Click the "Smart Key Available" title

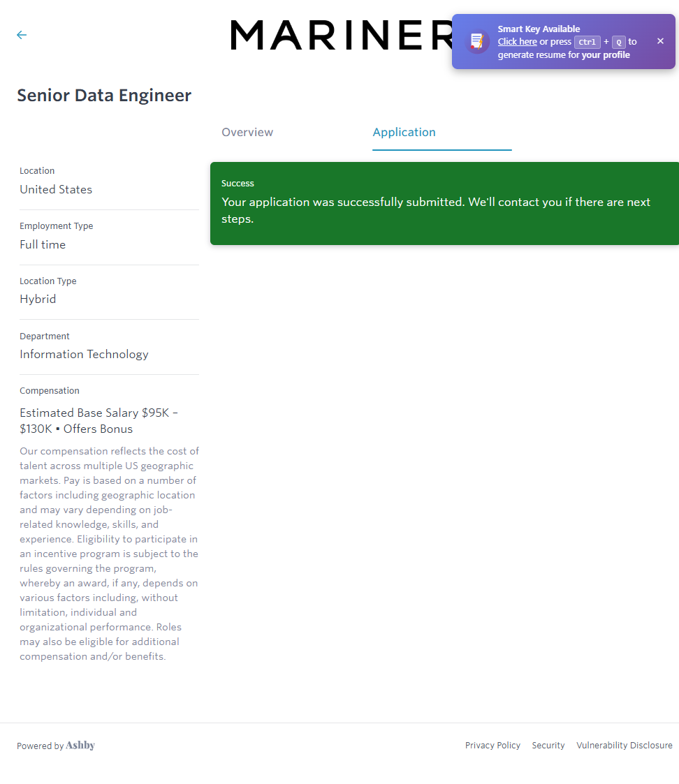point(539,29)
